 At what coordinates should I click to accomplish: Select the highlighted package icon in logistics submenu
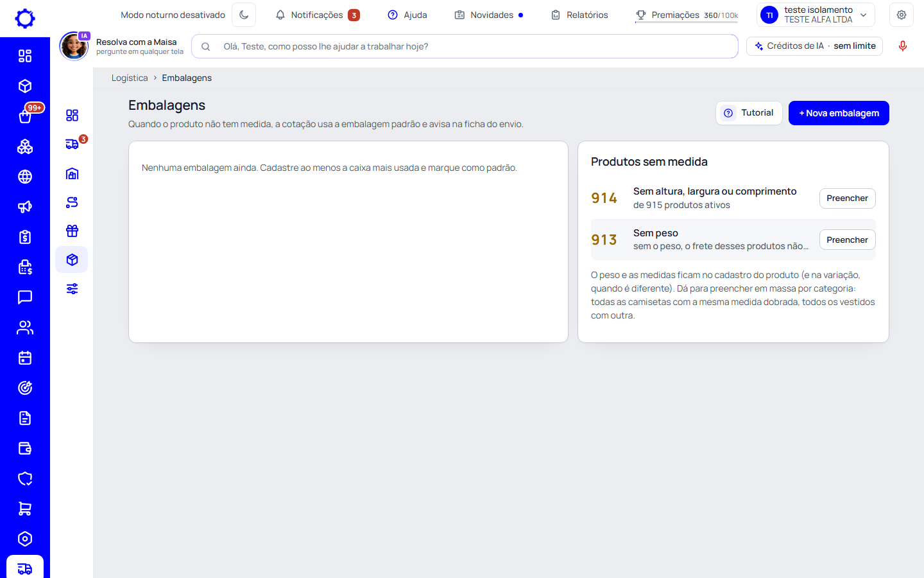tap(72, 260)
